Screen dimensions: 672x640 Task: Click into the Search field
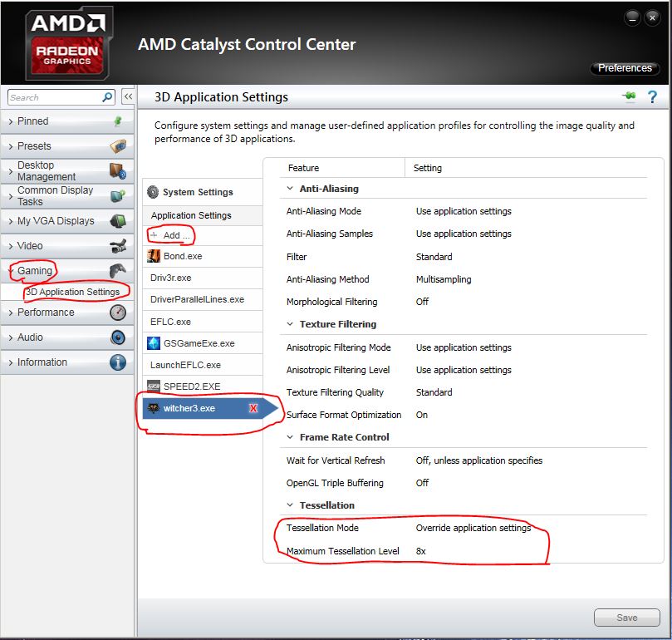[55, 97]
